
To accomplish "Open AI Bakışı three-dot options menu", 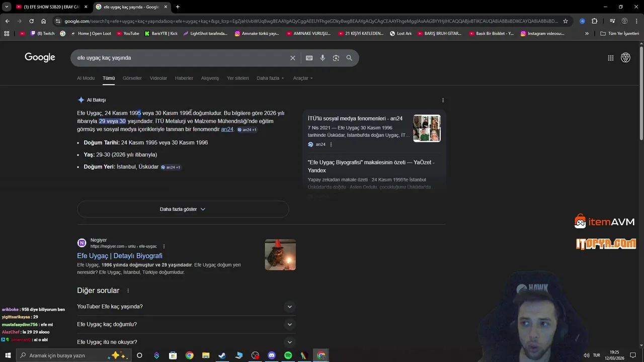I will (443, 100).
